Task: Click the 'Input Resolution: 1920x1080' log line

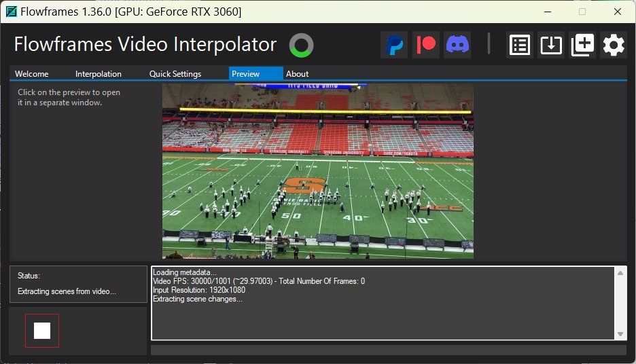Action: click(198, 290)
